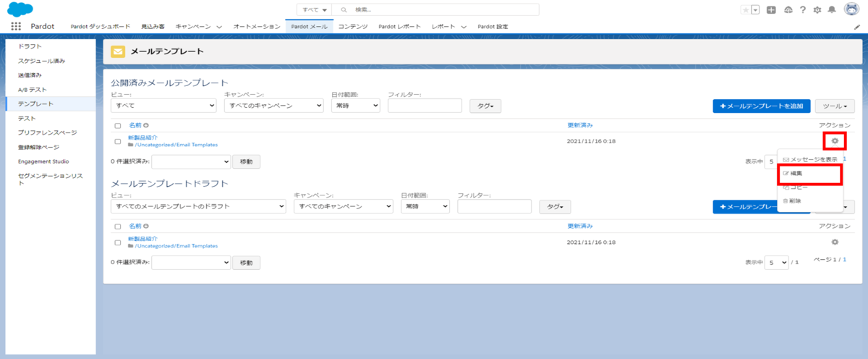
Task: Go to スケジュール済み in sidebar
Action: [41, 61]
